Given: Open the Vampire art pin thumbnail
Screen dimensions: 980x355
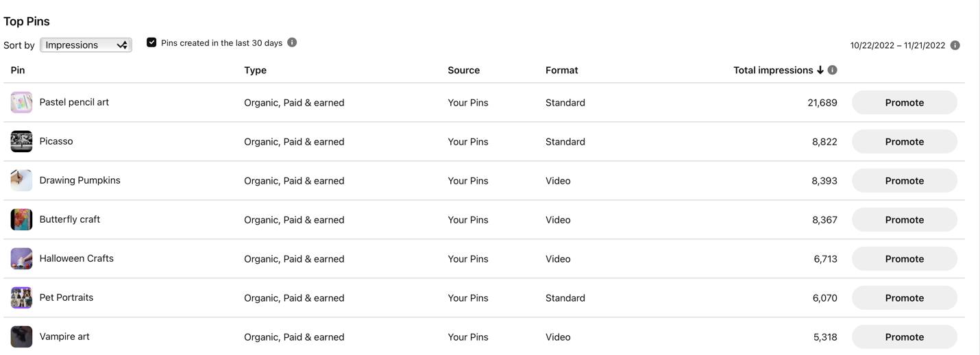Looking at the screenshot, I should 21,336.
